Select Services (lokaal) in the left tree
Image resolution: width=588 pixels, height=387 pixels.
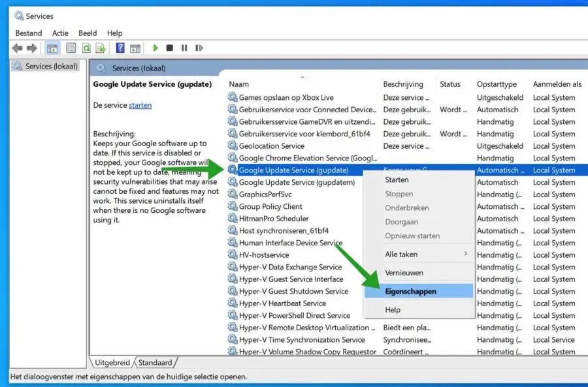[x=46, y=67]
